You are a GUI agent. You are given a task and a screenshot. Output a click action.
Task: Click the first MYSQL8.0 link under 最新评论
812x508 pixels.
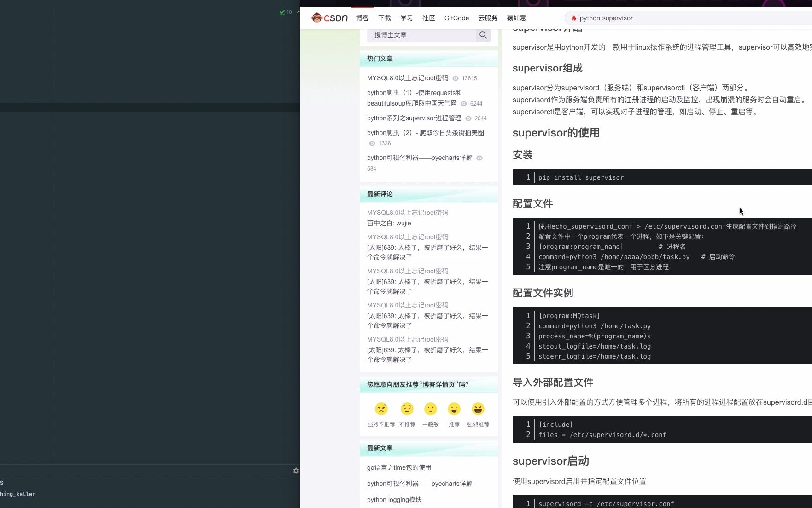point(408,213)
